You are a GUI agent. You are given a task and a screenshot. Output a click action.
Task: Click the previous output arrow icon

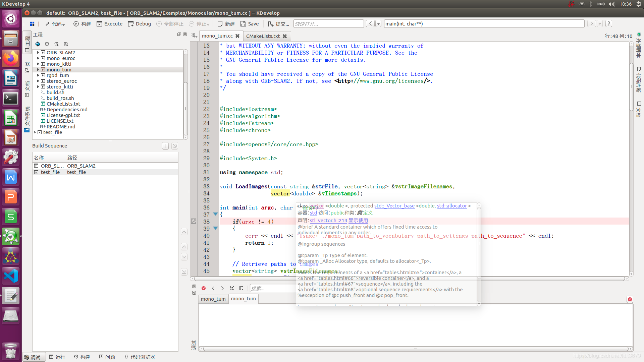[x=213, y=288]
